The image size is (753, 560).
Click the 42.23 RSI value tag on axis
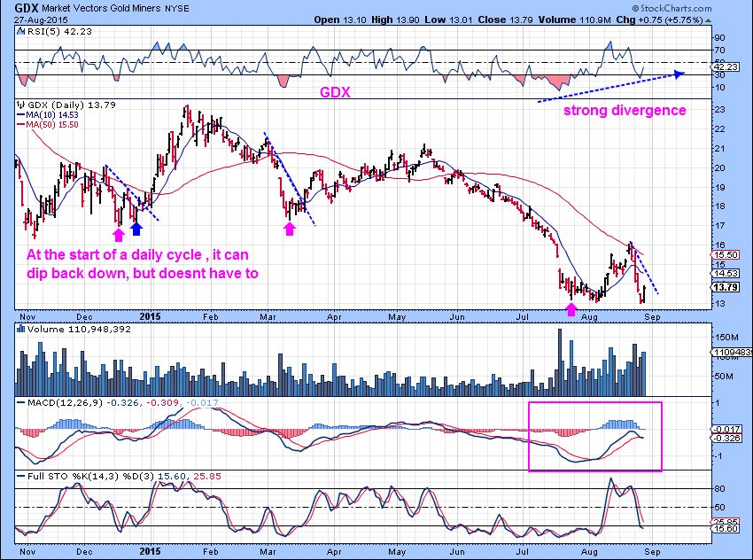pyautogui.click(x=726, y=66)
